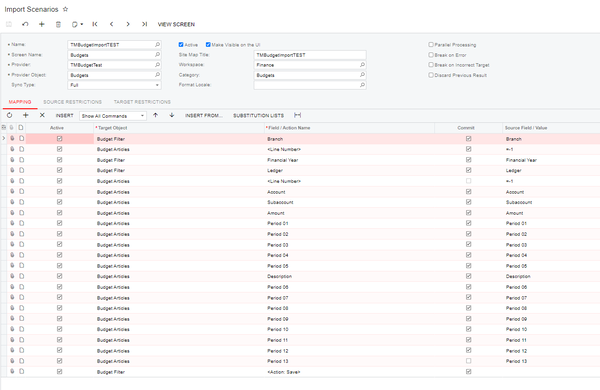Open the Target Restrictions tab

pyautogui.click(x=142, y=102)
